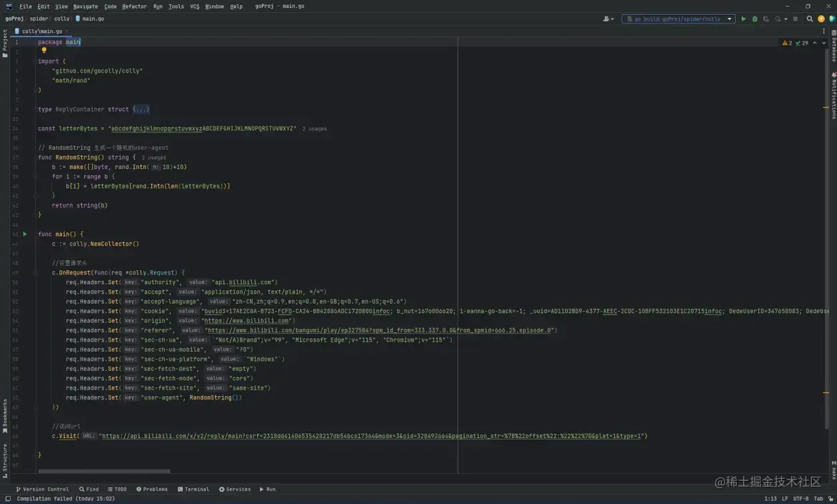Open Version Control tool window

(42, 489)
